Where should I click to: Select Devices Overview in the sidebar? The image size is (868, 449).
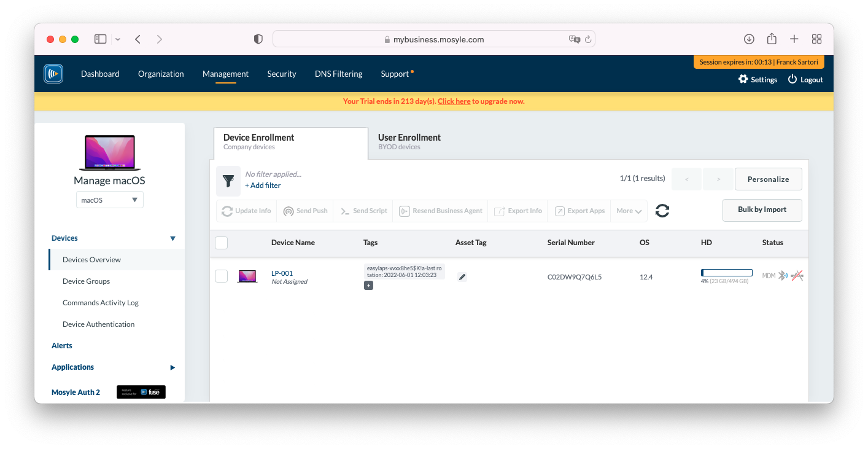tap(117, 260)
